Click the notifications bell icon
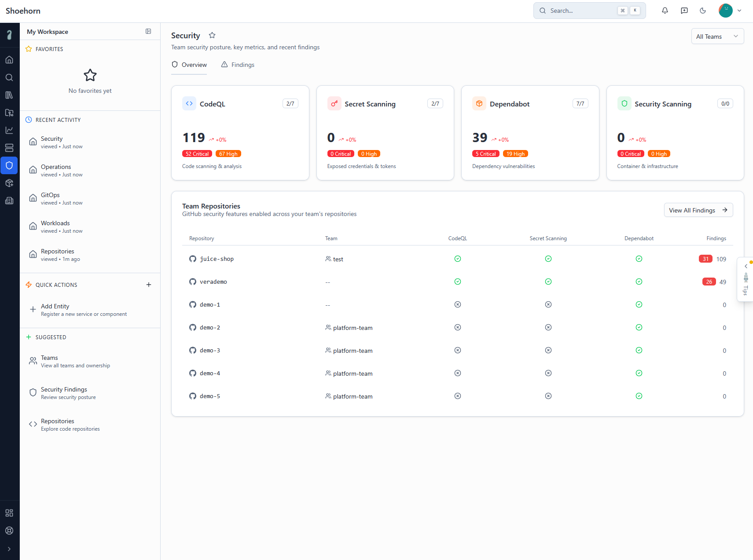Viewport: 753px width, 560px height. click(x=665, y=11)
